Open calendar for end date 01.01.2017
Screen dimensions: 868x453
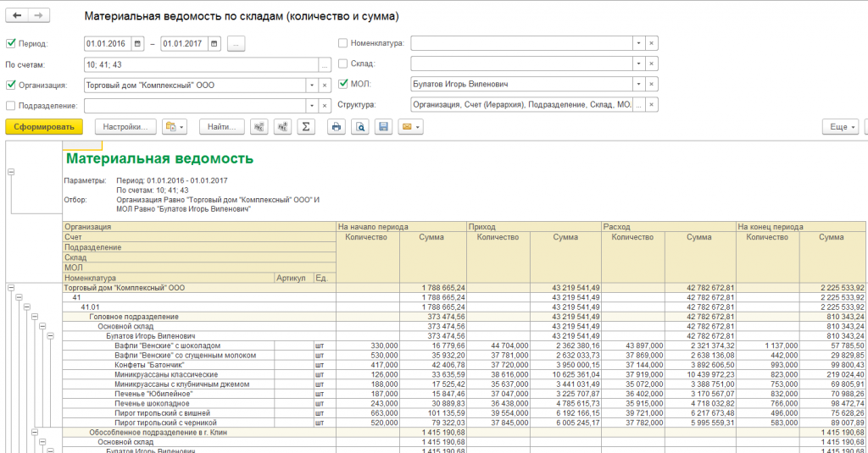tap(214, 44)
